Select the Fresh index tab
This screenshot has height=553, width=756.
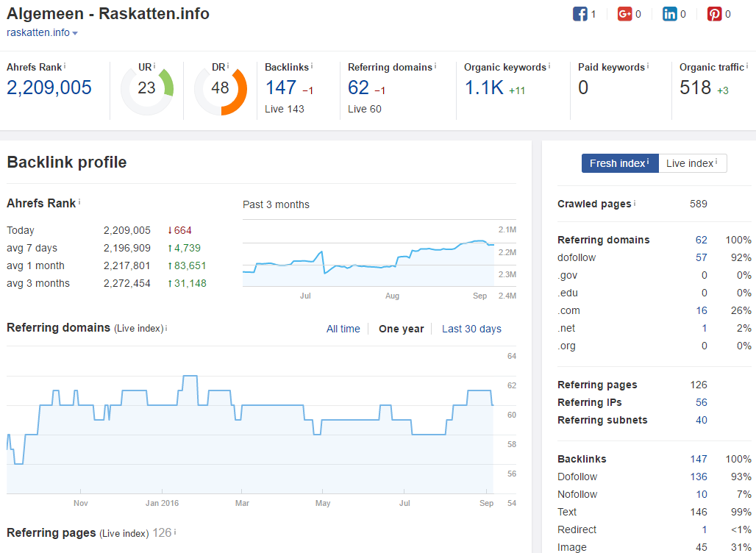click(620, 163)
